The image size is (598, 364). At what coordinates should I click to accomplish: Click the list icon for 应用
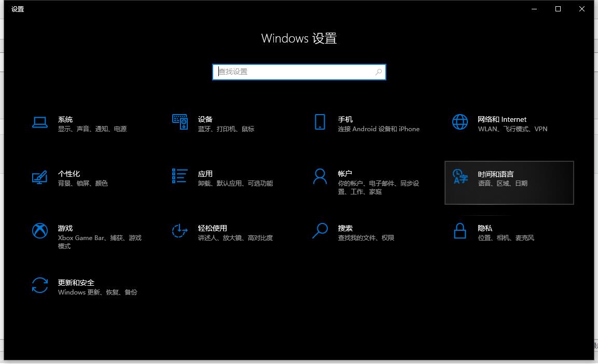(x=180, y=176)
